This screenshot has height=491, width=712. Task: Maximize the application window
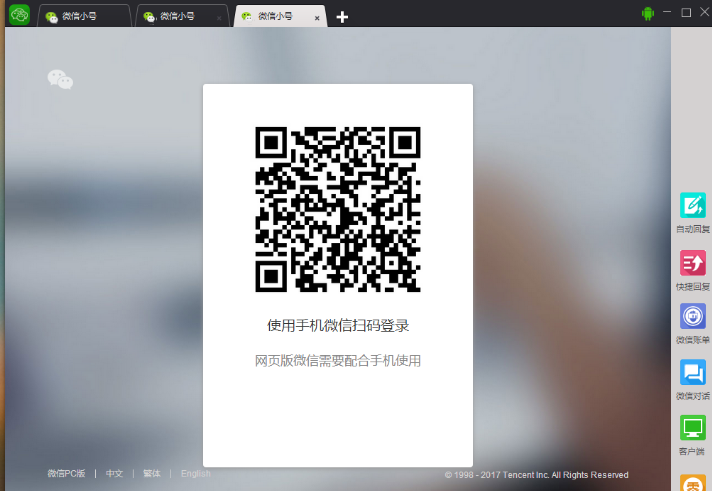tap(687, 12)
